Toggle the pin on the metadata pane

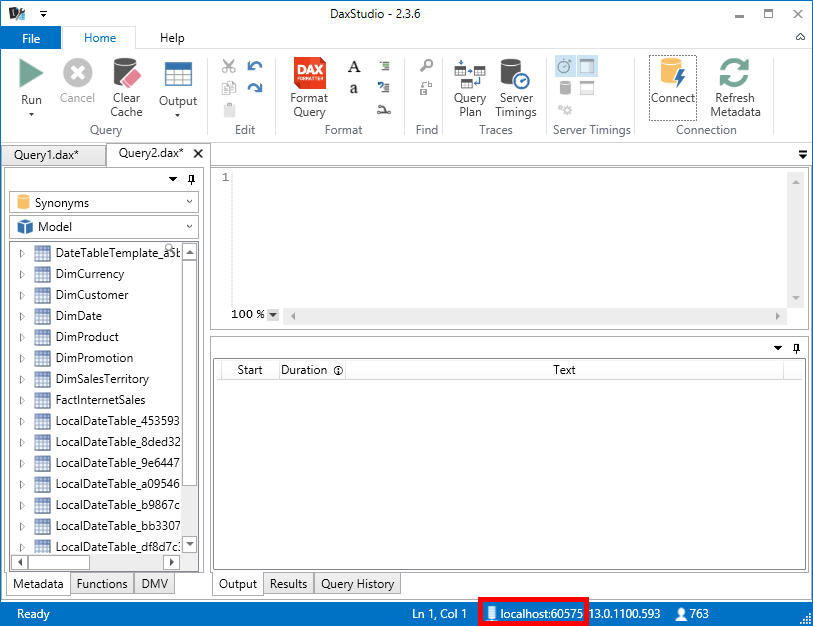[x=192, y=179]
